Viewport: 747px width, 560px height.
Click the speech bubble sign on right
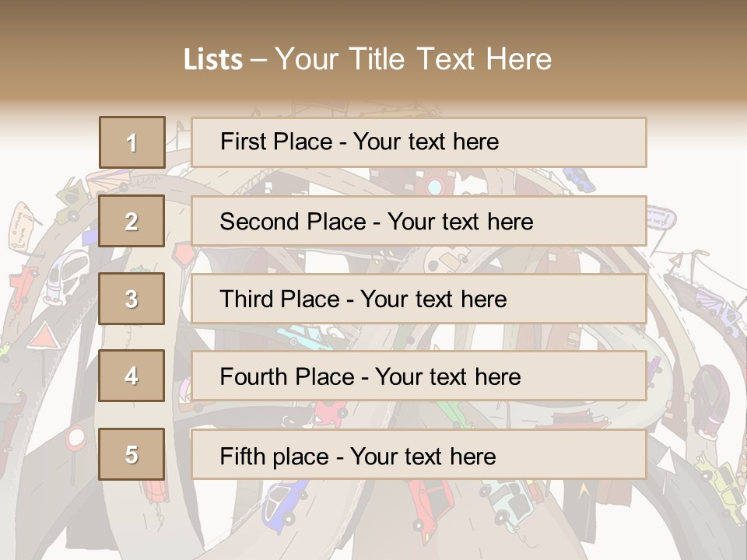click(659, 217)
